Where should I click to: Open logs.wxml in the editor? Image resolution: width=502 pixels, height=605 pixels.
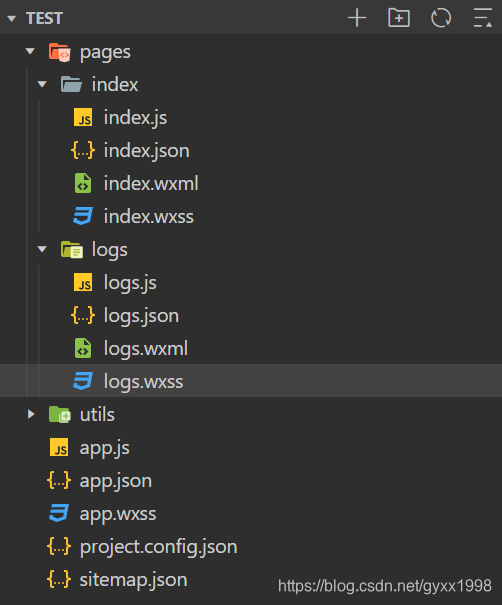point(251,348)
